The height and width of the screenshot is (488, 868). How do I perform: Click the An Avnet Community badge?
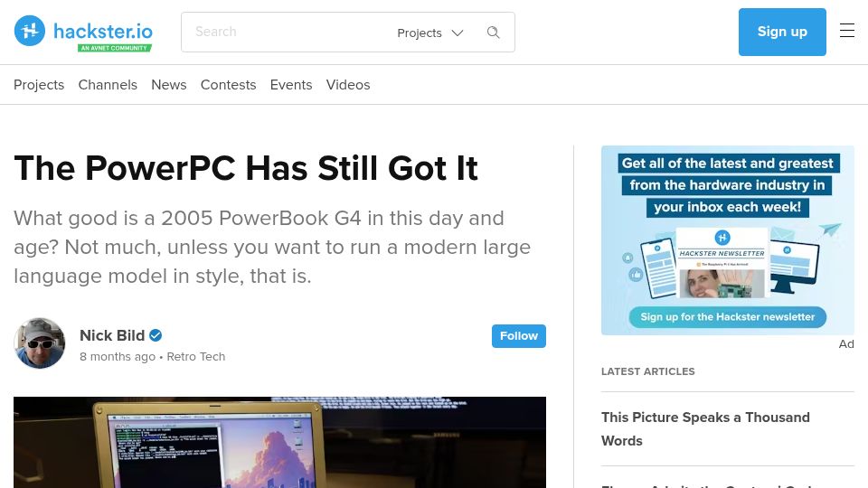point(115,48)
